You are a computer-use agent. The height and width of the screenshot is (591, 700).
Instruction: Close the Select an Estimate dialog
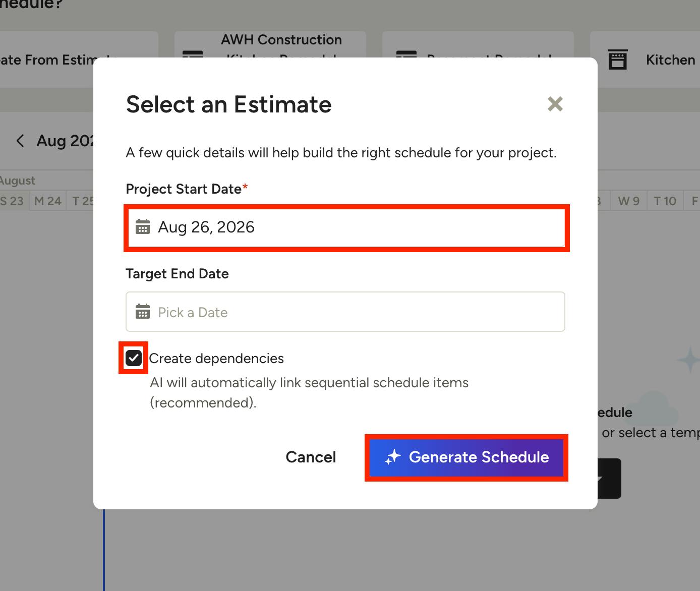coord(555,104)
